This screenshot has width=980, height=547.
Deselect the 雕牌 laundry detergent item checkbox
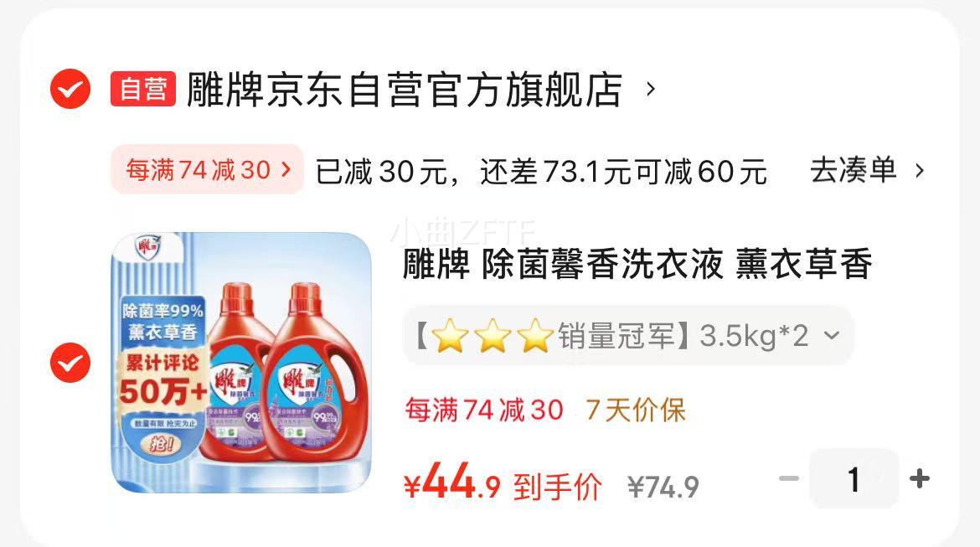[x=70, y=363]
